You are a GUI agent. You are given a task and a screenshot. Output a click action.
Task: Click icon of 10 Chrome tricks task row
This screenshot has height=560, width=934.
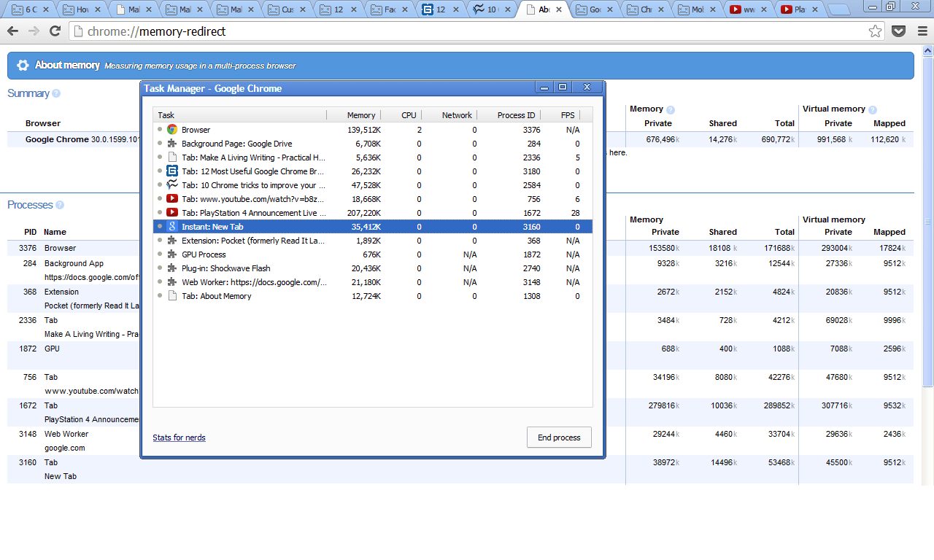point(172,185)
